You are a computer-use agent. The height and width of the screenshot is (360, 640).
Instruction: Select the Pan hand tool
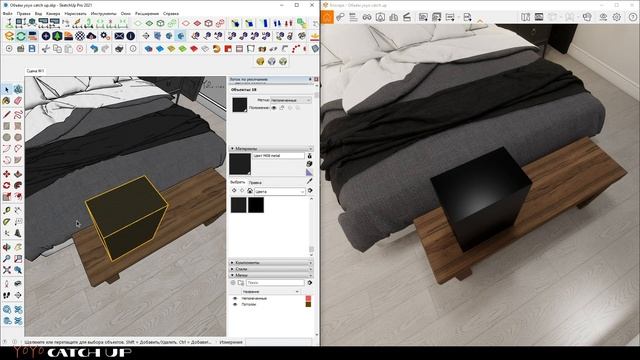point(18,247)
